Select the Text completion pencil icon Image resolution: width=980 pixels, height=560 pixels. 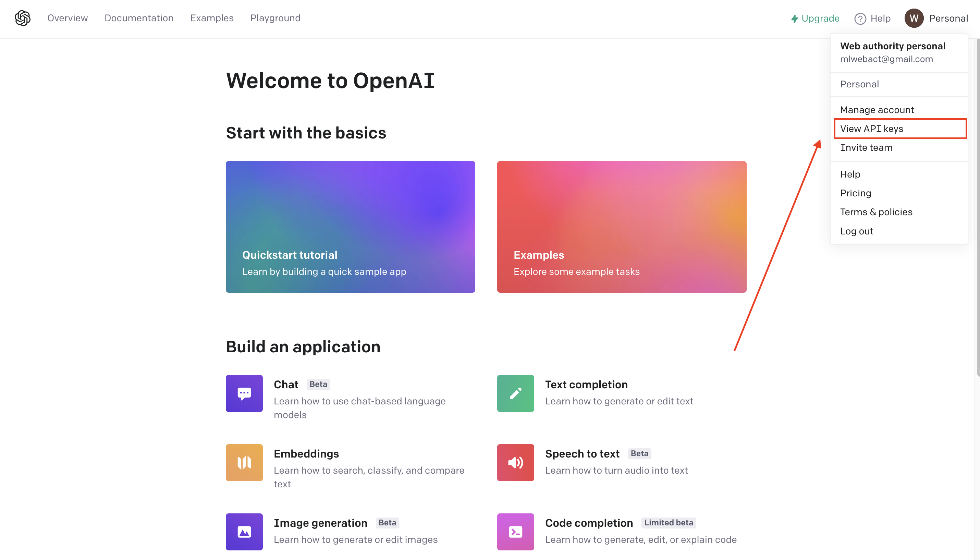(515, 393)
